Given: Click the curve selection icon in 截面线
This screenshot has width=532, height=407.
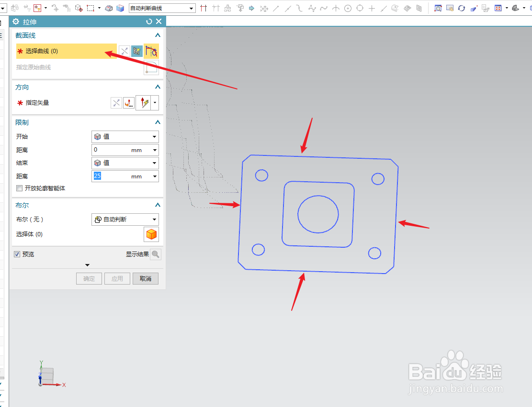Looking at the screenshot, I should (x=151, y=51).
